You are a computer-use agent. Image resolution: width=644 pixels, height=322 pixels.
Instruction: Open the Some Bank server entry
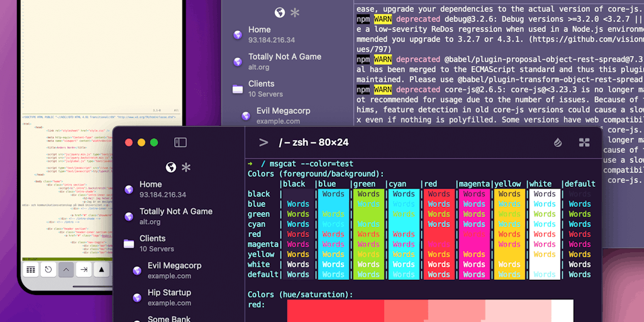click(169, 318)
